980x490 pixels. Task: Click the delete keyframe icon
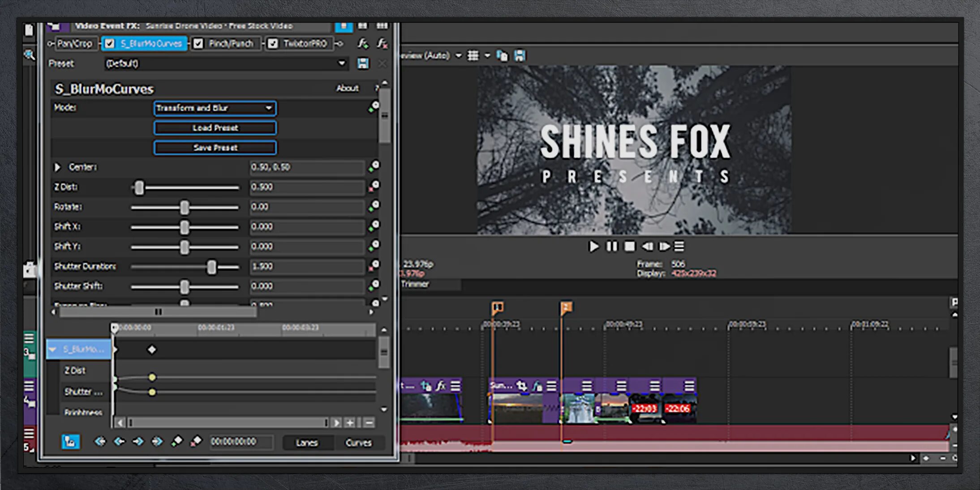(196, 442)
